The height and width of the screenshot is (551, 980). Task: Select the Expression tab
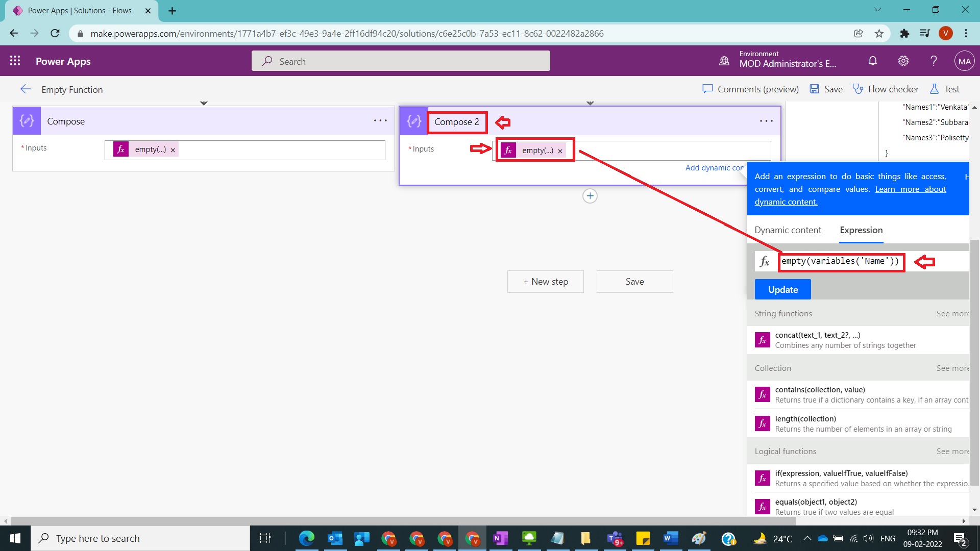click(x=861, y=230)
